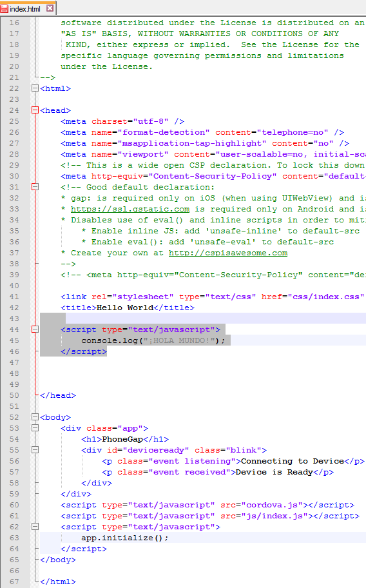
Task: Click the text 'Hello World' in the title tag
Action: coord(125,308)
